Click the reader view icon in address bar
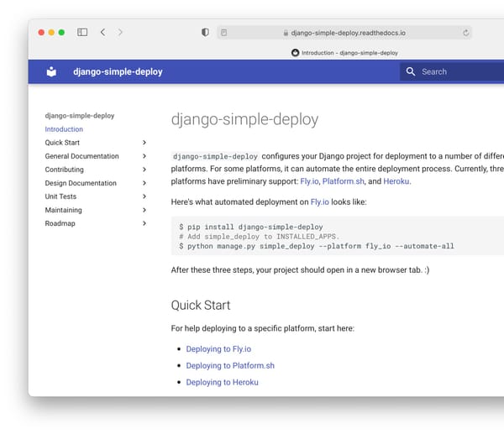 [x=224, y=33]
